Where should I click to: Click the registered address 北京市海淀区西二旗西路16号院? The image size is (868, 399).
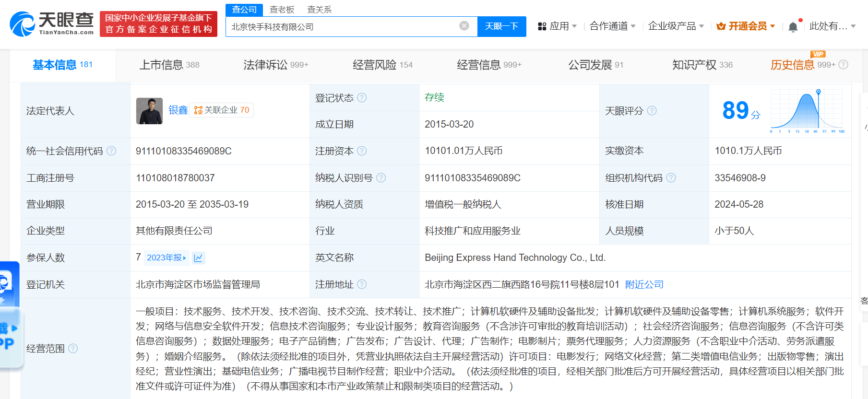coord(522,284)
